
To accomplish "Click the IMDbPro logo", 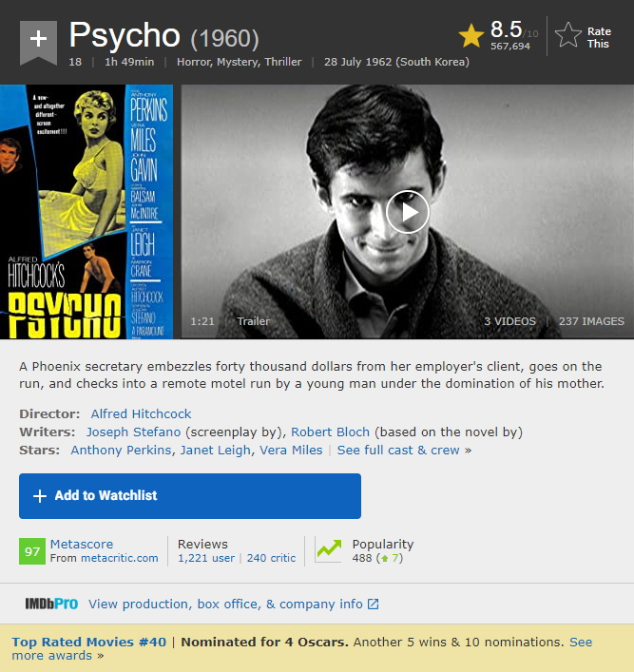I will 51,605.
